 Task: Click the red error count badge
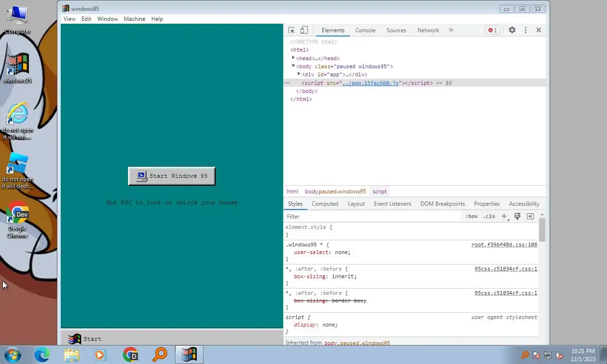coord(493,30)
